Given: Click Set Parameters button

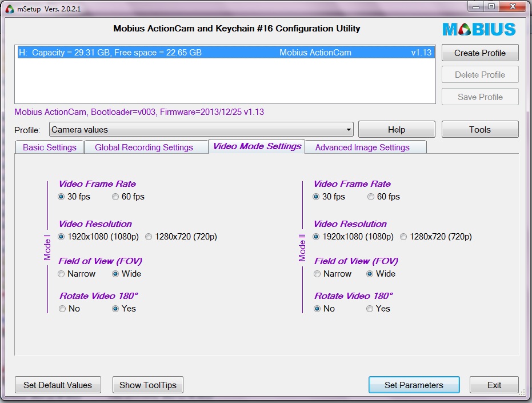Looking at the screenshot, I should pos(414,385).
